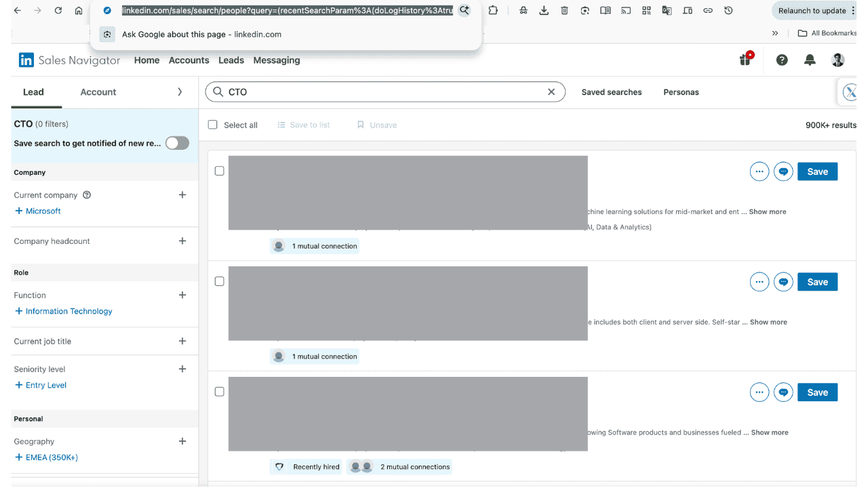868x488 pixels.
Task: Check the Select all checkbox
Action: [212, 125]
